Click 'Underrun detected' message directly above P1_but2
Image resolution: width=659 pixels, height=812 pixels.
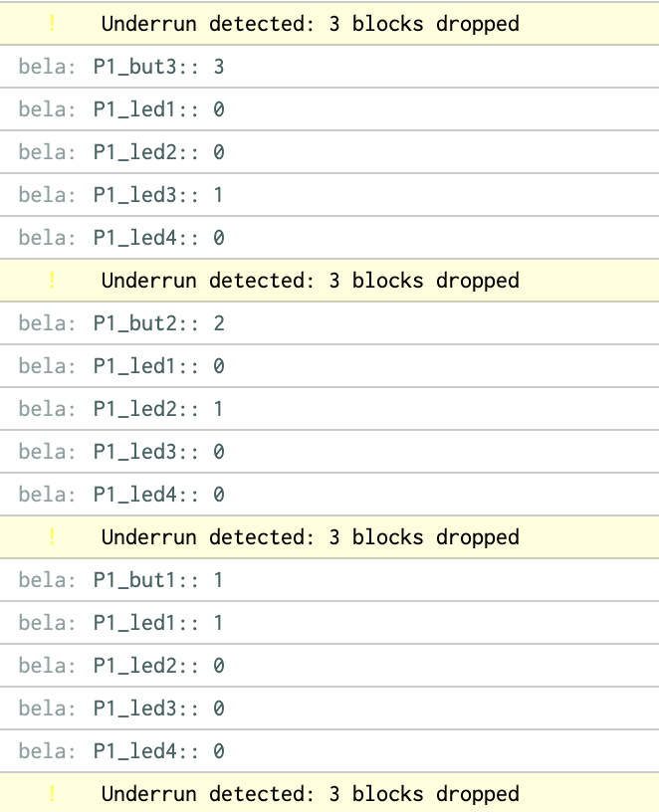click(310, 281)
